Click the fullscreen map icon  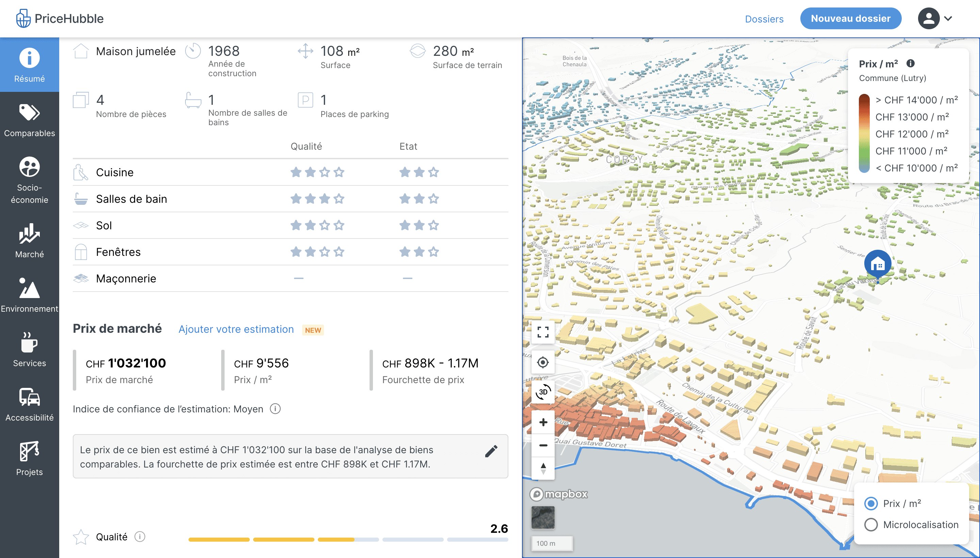pyautogui.click(x=543, y=332)
